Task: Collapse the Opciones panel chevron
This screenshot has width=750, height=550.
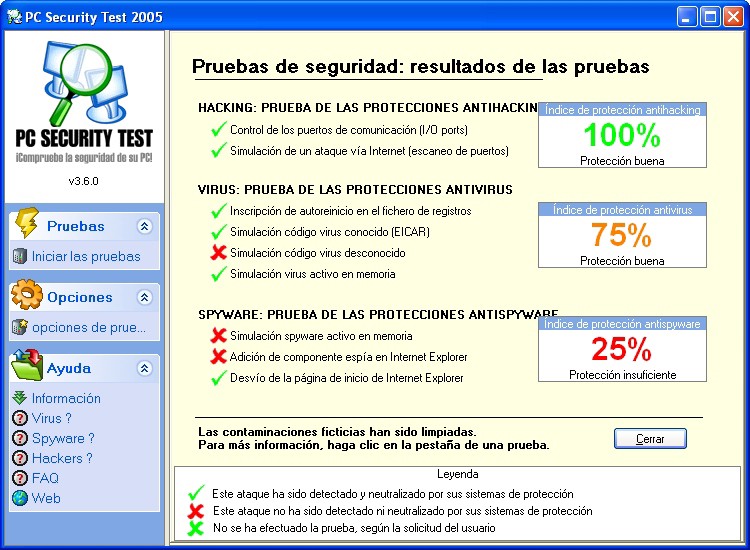Action: click(144, 297)
